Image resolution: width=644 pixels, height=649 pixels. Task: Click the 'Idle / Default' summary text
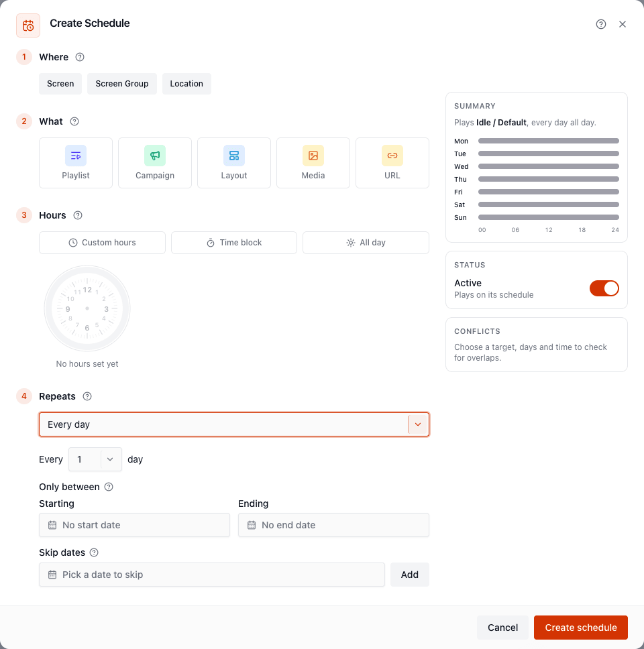(x=501, y=123)
